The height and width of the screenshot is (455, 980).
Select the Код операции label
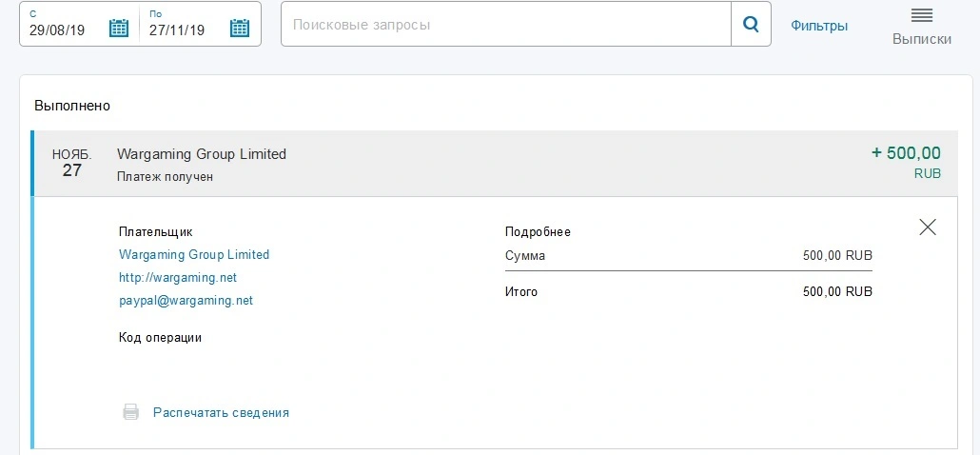160,338
